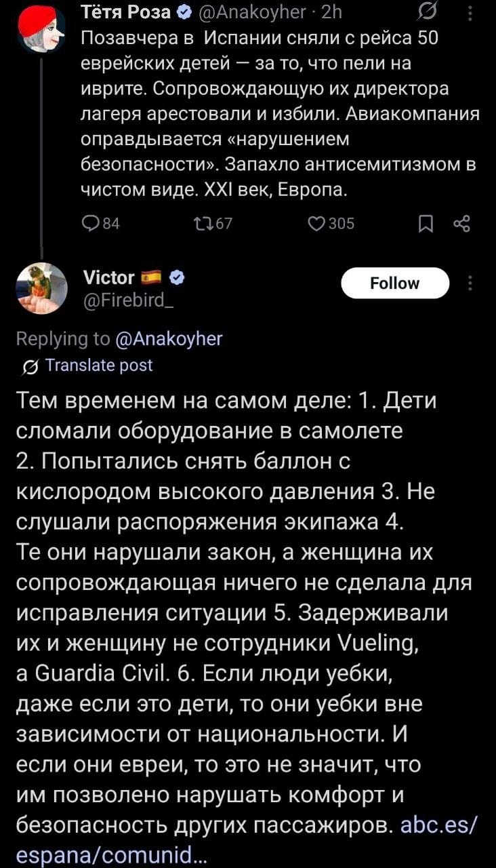The image size is (496, 868).
Task: Open more options for Тётя Роза post
Action: 470,13
